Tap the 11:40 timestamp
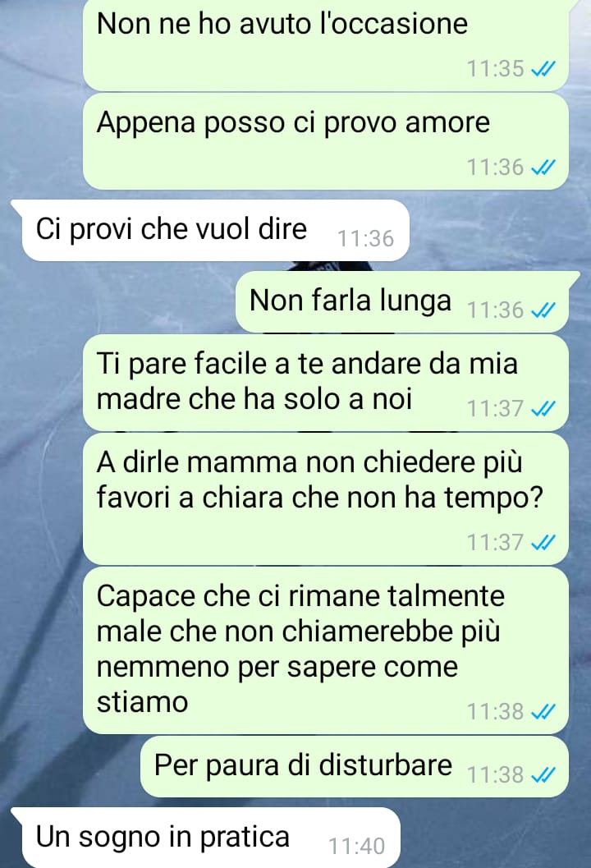591x868 pixels. 356,847
